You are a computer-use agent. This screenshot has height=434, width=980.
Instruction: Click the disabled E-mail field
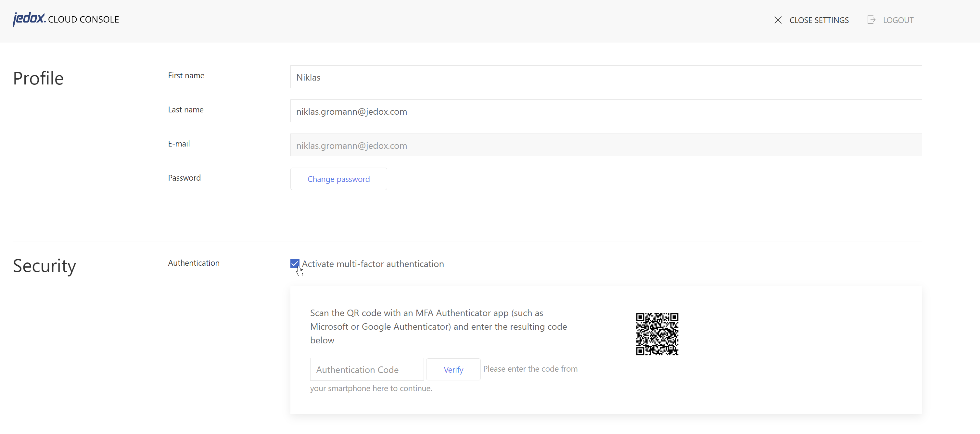606,145
